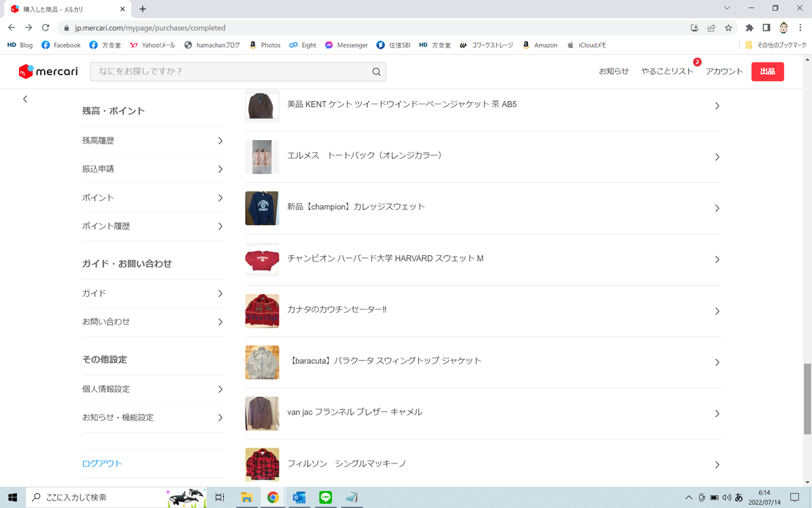
Task: Open the hamachanブログ bookmark
Action: pos(212,45)
